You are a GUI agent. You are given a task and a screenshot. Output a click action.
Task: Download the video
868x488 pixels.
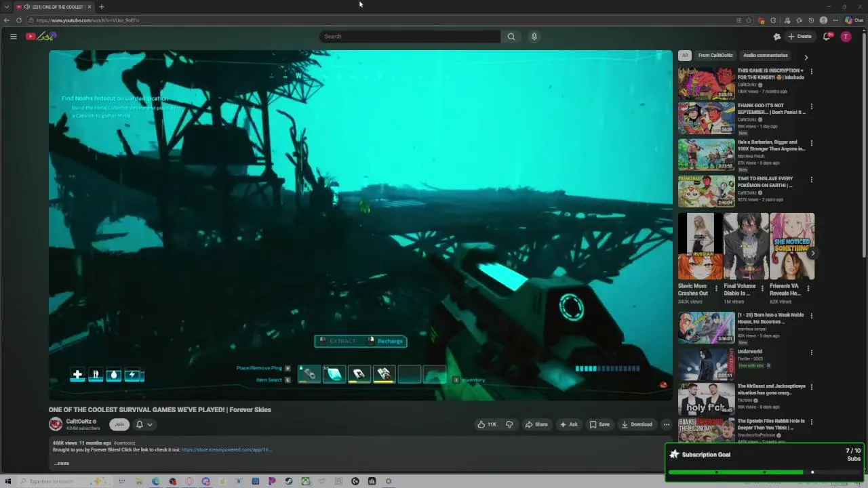[637, 424]
